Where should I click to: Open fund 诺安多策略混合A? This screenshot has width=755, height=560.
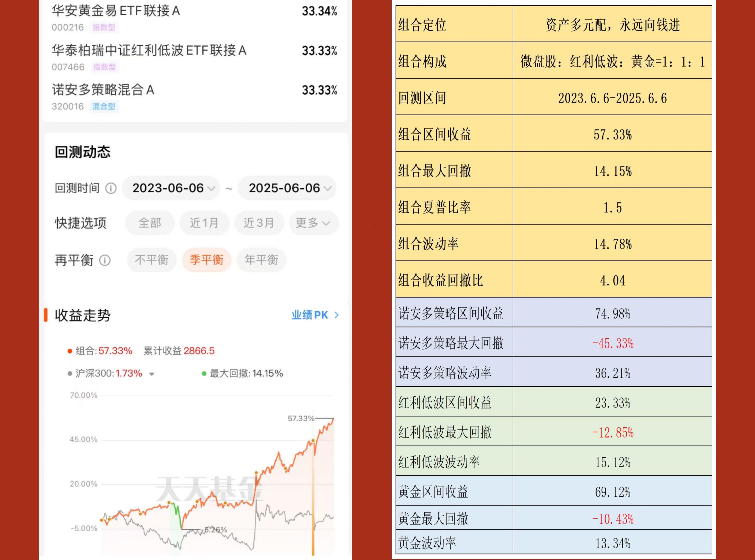[103, 90]
